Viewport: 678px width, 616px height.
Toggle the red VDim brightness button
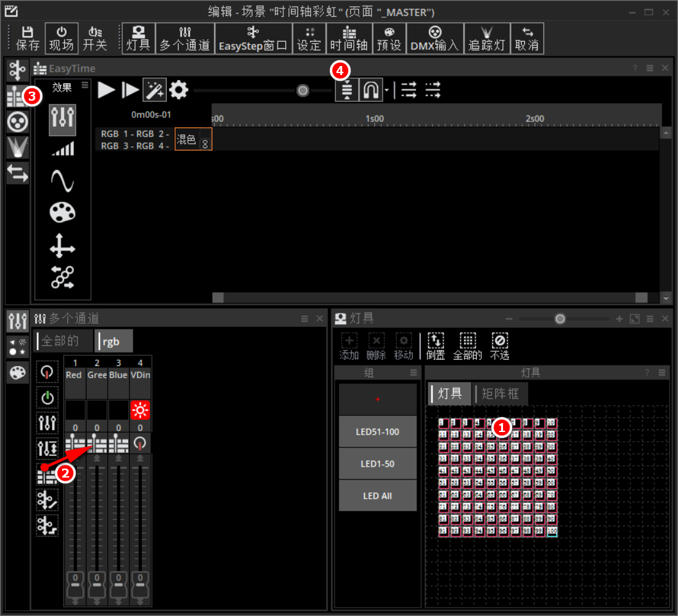[140, 410]
